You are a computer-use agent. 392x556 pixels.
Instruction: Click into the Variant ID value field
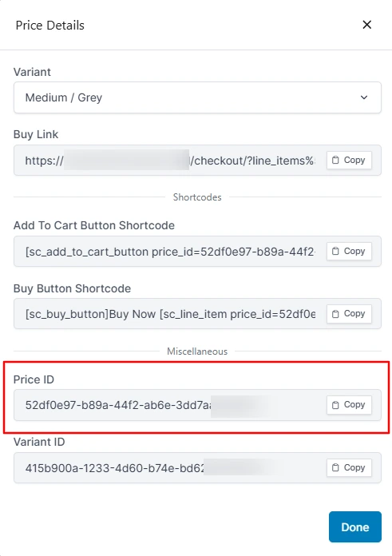pos(170,467)
